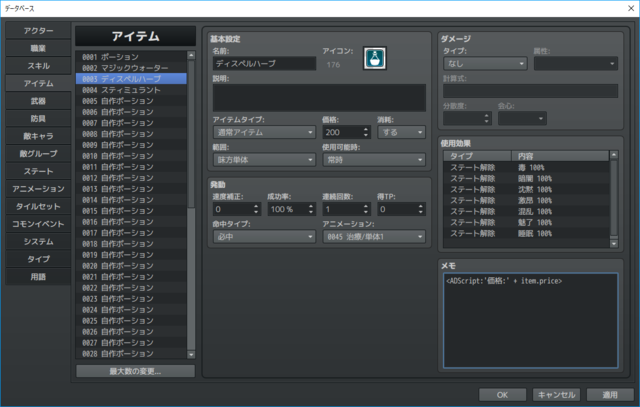Open the 武器 tab
The height and width of the screenshot is (407, 640).
(38, 101)
